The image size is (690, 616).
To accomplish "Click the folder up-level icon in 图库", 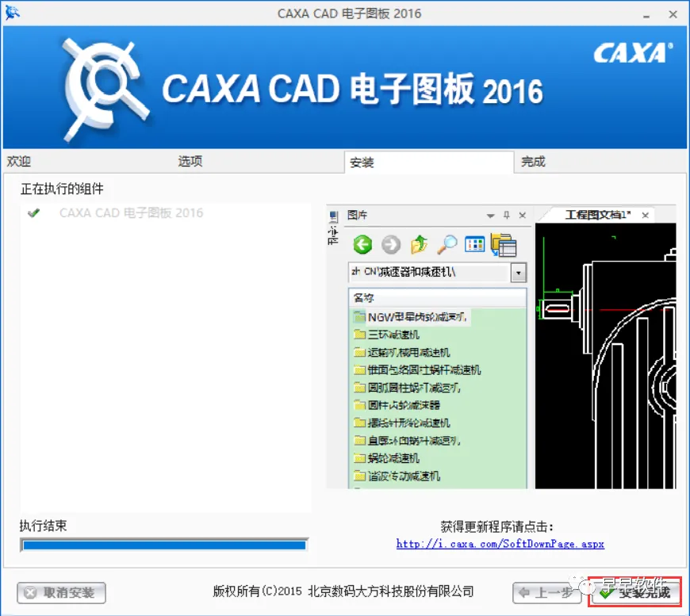I will point(419,244).
